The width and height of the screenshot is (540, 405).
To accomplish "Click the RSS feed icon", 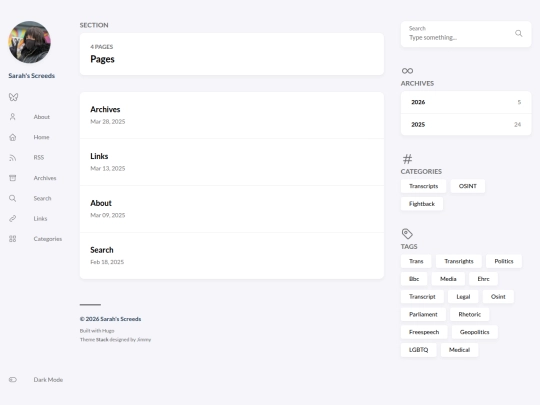I will tap(13, 157).
